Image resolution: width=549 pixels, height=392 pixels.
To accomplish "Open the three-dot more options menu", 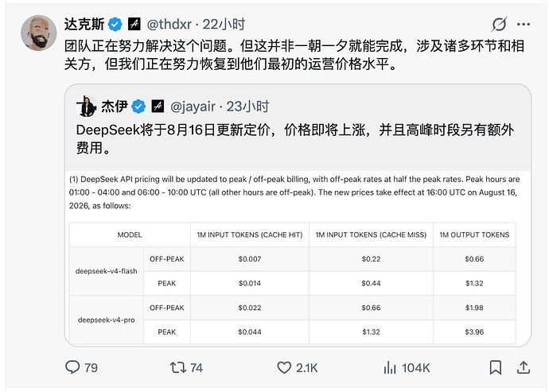I will pos(524,24).
